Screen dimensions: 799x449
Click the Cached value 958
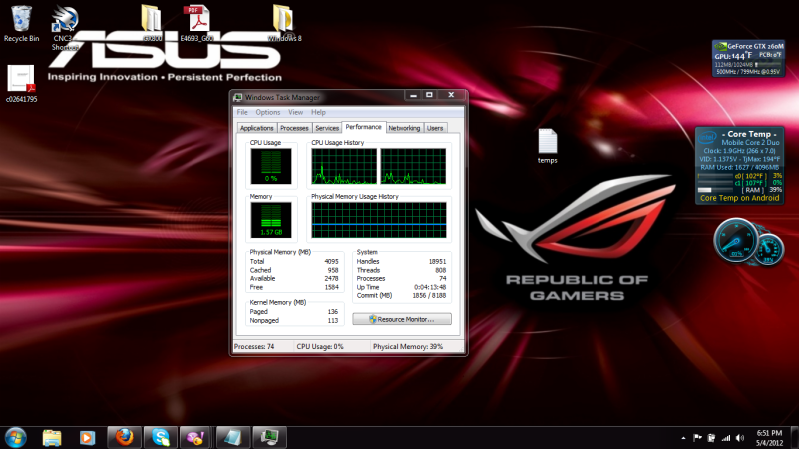333,270
